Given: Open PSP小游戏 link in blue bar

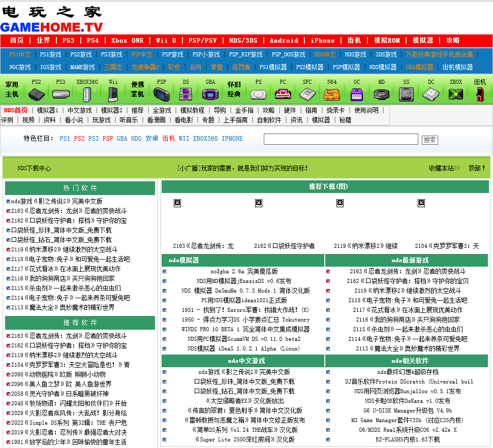Looking at the screenshot, I should pyautogui.click(x=206, y=54).
